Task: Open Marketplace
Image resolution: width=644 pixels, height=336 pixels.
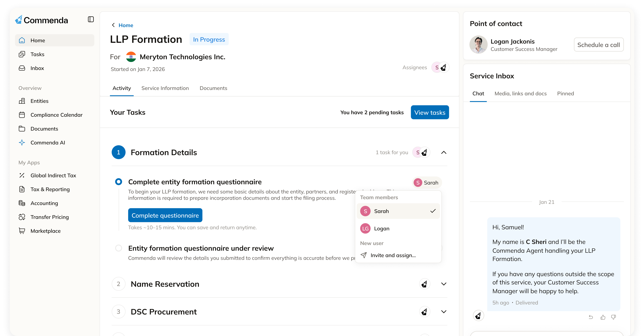Action: (54, 231)
